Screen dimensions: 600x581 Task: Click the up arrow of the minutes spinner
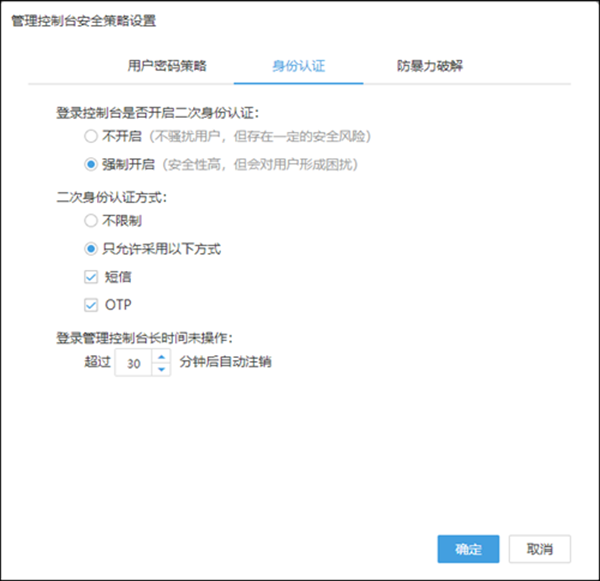[160, 356]
